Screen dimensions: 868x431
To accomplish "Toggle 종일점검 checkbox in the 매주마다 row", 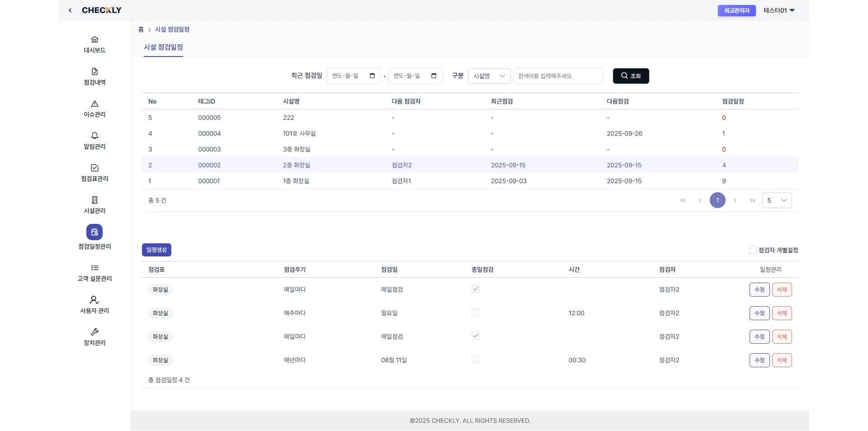I will 475,312.
